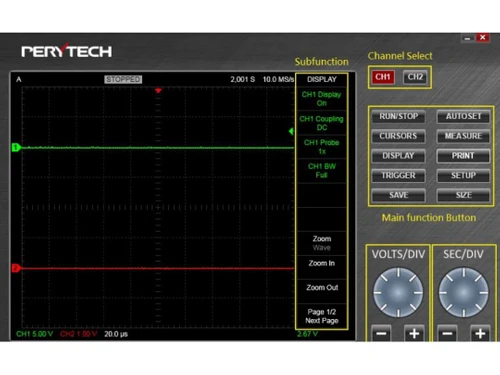Image resolution: width=500 pixels, height=375 pixels.
Task: Open the MEASURE function
Action: 463,136
